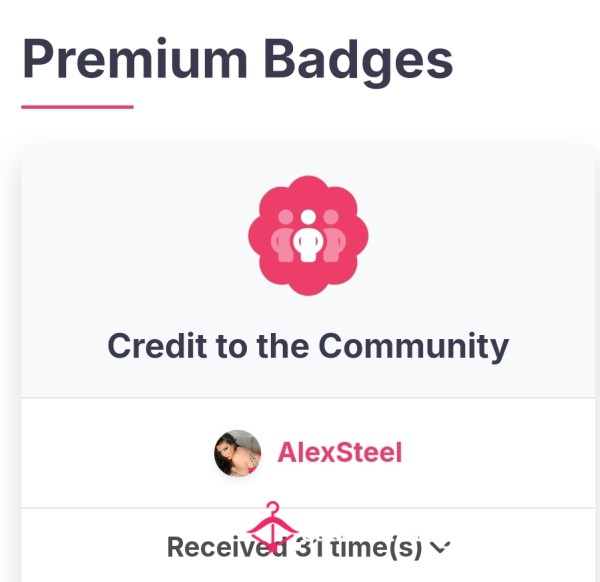The width and height of the screenshot is (600, 582).
Task: Click the hook of the hanger icon
Action: pyautogui.click(x=272, y=509)
